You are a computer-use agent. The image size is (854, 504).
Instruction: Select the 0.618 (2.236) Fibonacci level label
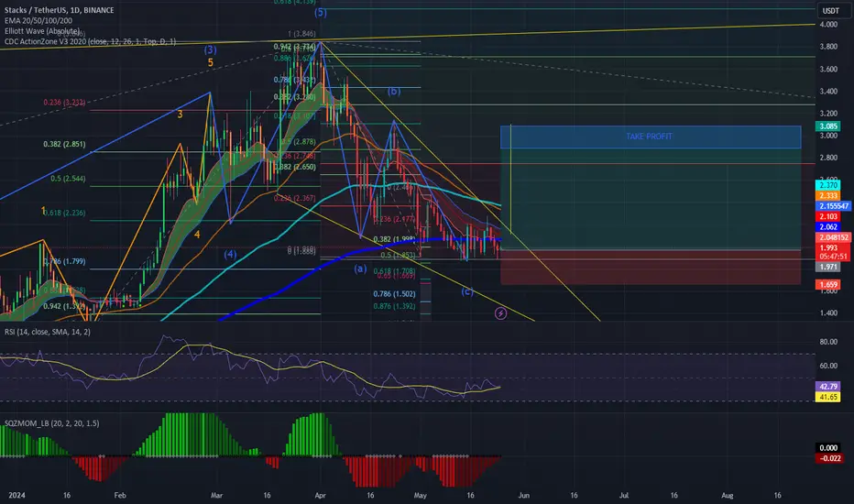click(x=64, y=213)
